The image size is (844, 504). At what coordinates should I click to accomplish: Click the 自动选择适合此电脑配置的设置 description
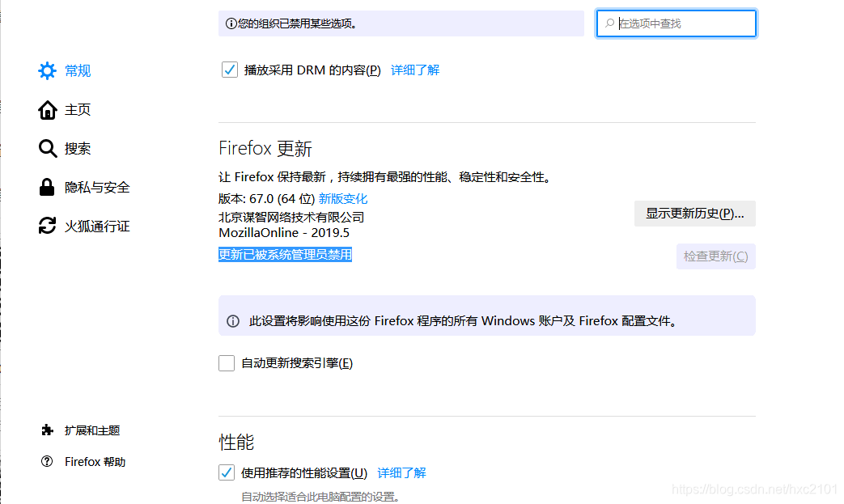(x=320, y=497)
